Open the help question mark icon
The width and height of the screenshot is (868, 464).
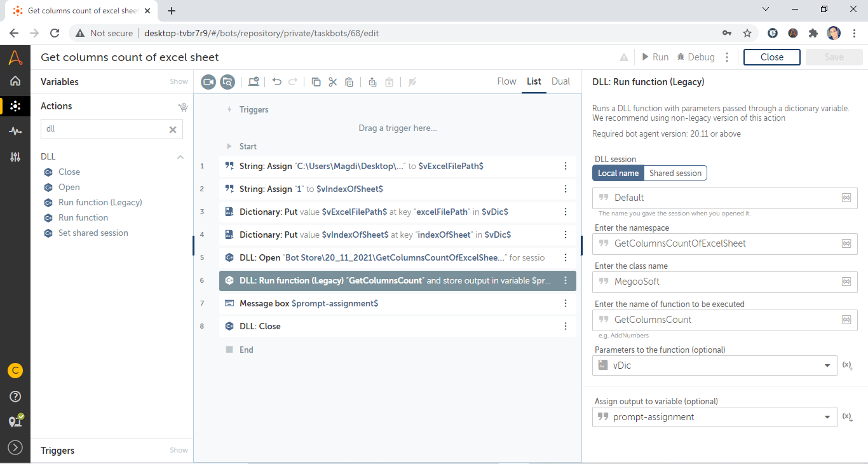(x=15, y=397)
